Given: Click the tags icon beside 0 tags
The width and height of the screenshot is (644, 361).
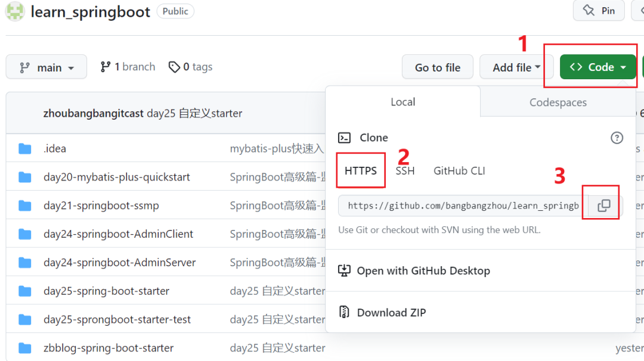Looking at the screenshot, I should 174,67.
